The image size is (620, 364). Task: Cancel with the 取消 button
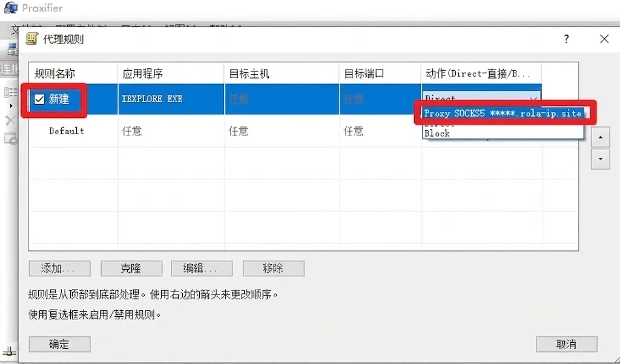[x=567, y=344]
